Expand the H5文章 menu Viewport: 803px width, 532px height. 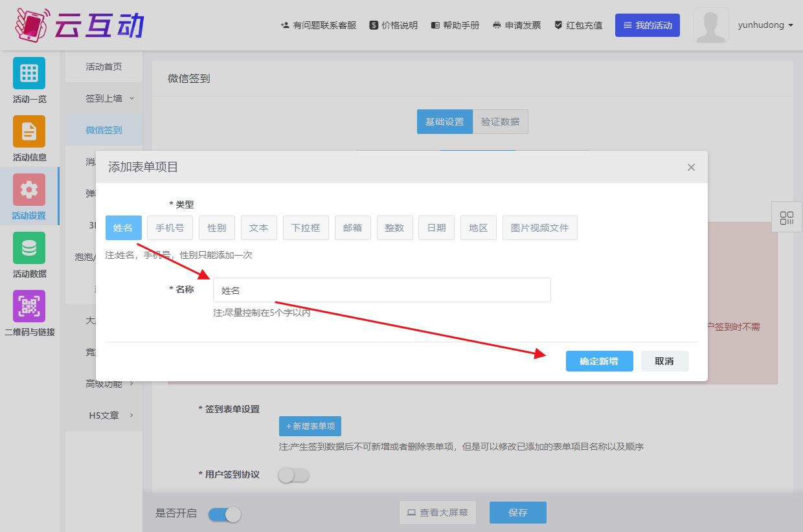pyautogui.click(x=104, y=416)
